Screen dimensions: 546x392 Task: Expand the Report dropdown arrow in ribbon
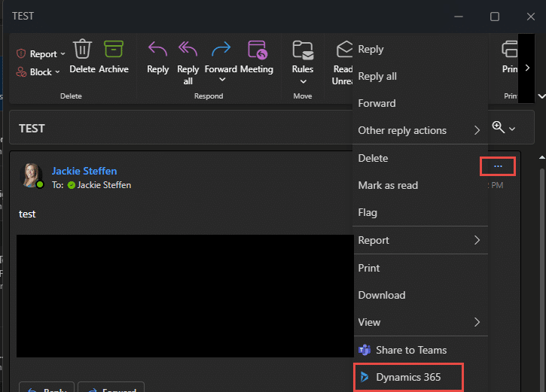click(63, 54)
